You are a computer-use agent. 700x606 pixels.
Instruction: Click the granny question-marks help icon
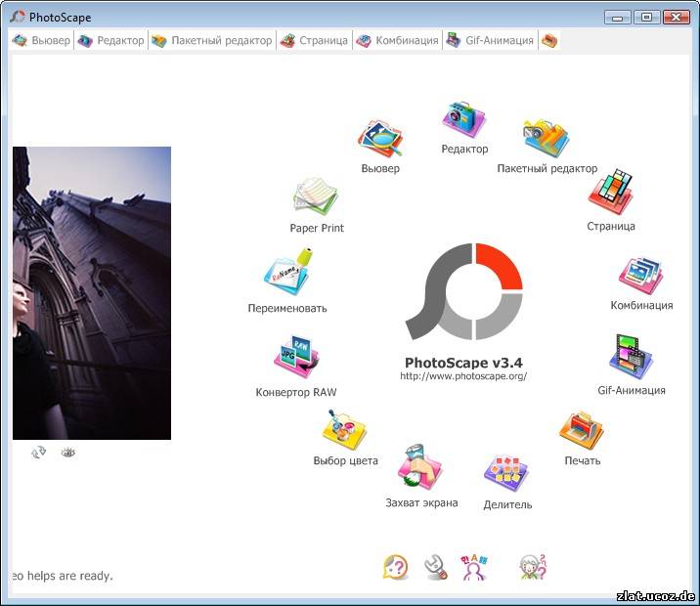click(x=533, y=567)
